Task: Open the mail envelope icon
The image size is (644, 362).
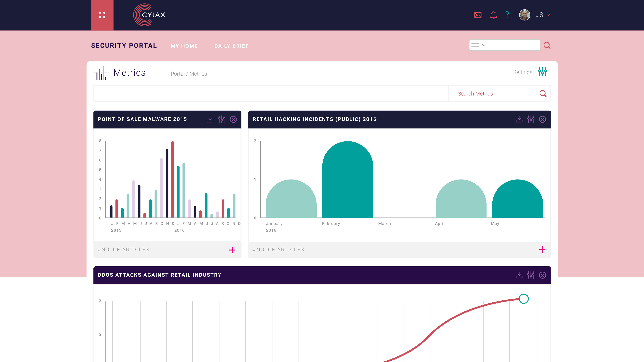Action: point(478,15)
